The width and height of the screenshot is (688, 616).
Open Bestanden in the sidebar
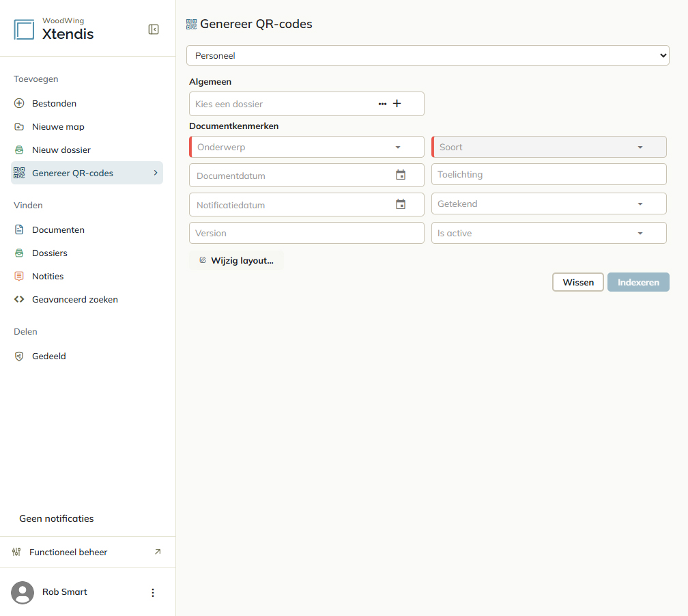click(87, 103)
